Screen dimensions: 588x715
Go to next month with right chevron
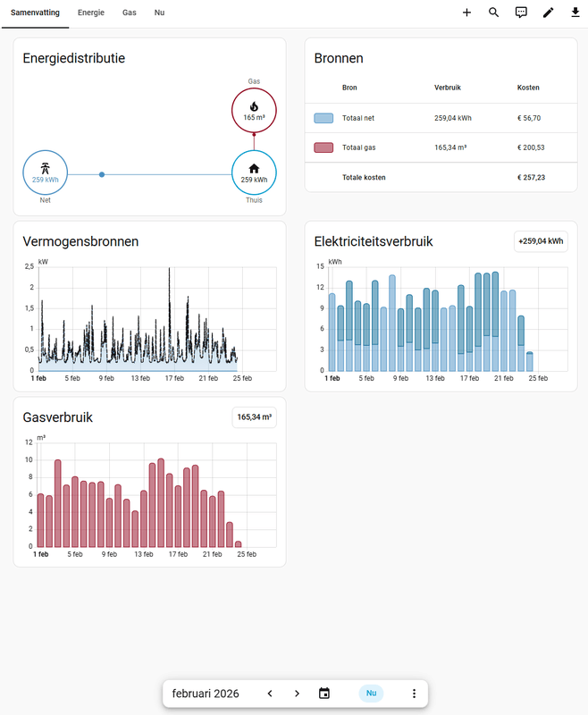click(x=298, y=694)
